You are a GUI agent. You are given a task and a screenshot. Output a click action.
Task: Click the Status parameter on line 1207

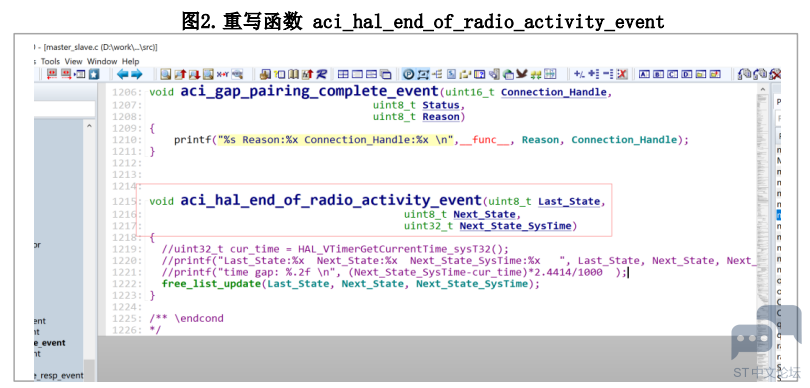tap(441, 105)
